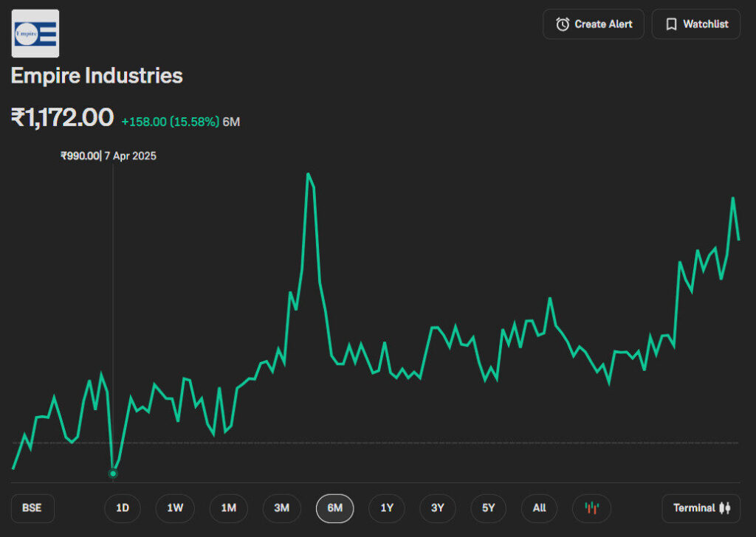The width and height of the screenshot is (756, 537).
Task: Select the 6M time range
Action: point(334,508)
